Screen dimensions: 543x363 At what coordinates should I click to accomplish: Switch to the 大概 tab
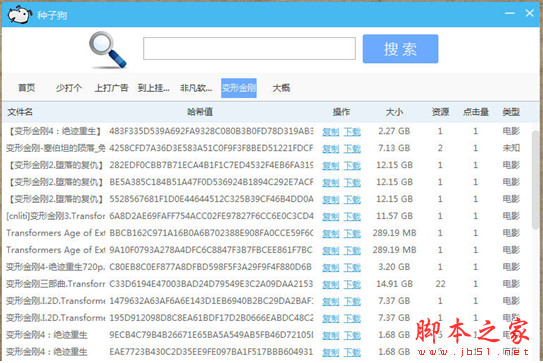[281, 88]
